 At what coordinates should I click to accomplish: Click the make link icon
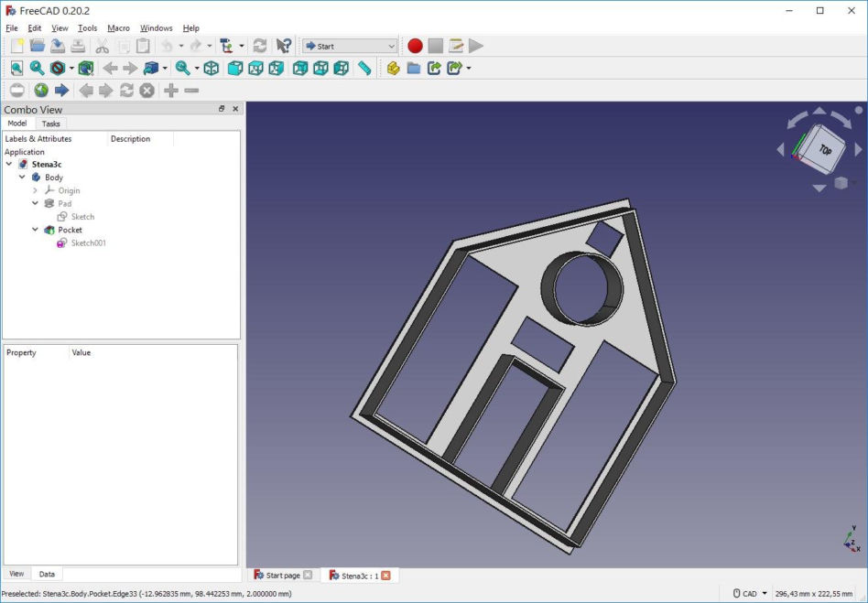(x=434, y=68)
